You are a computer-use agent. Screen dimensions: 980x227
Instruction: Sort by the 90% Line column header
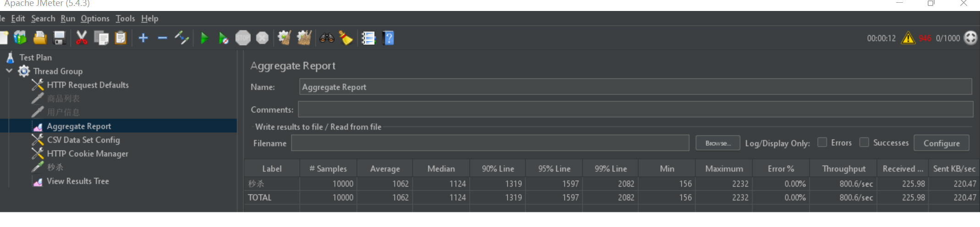pos(498,168)
